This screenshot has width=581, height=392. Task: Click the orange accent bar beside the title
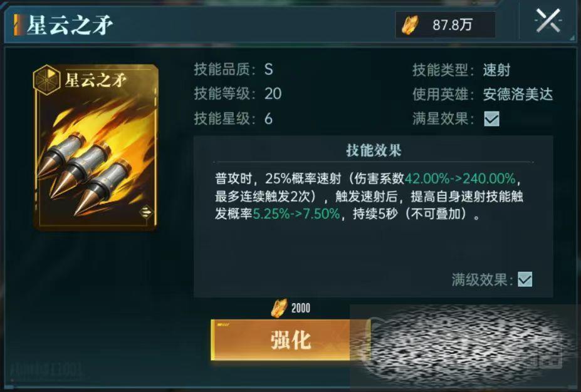coord(17,25)
